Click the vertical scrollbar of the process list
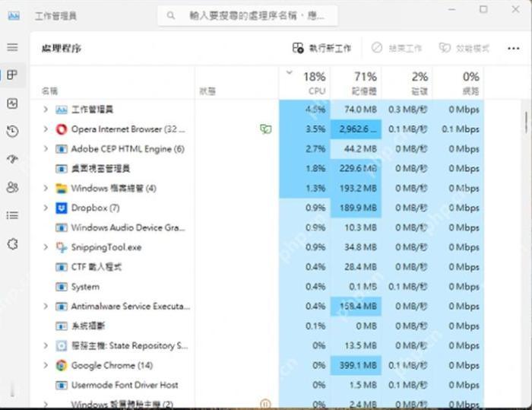This screenshot has width=532, height=410. [526, 123]
